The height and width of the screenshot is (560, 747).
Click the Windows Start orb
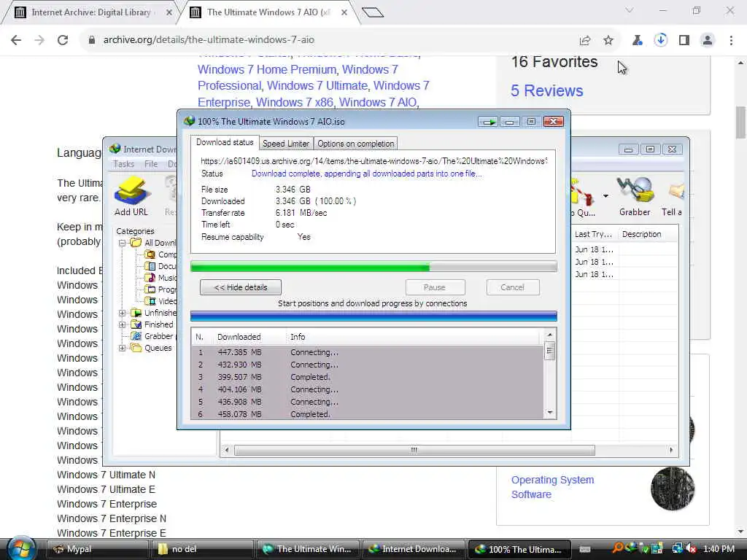pyautogui.click(x=21, y=548)
